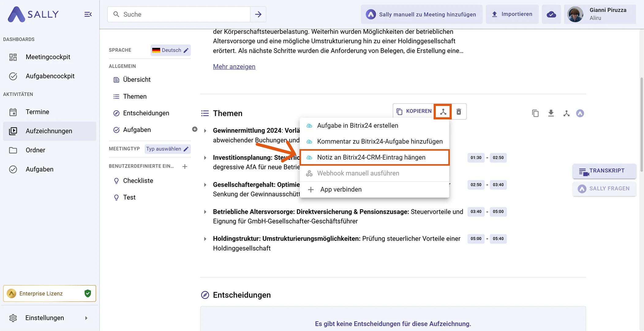Screen dimensions: 644x331
Task: Expand the Investitionsplanung topic
Action: coord(205,158)
